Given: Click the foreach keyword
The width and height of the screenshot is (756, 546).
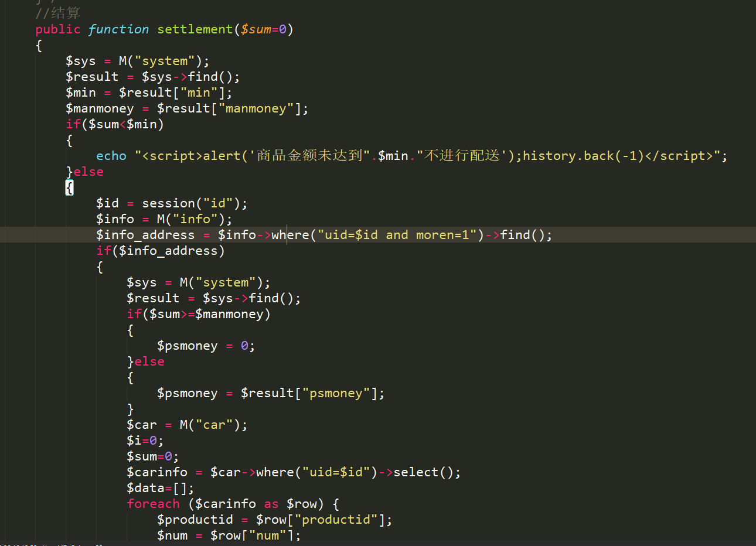Looking at the screenshot, I should tap(153, 504).
